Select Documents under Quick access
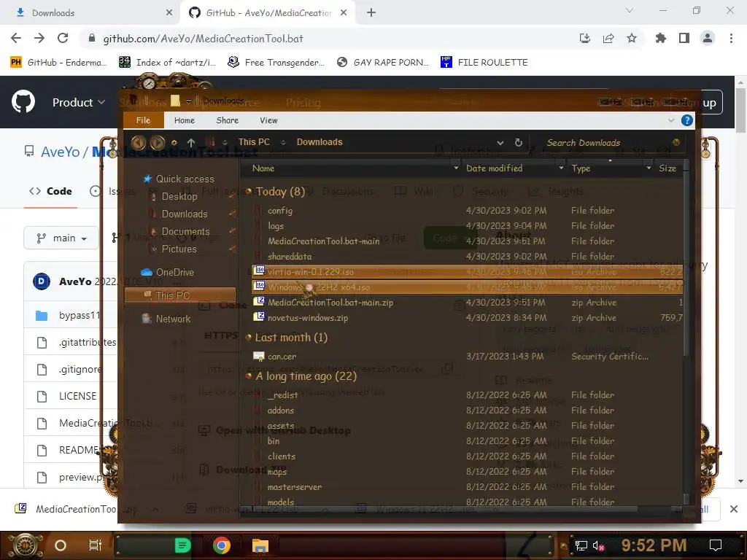The height and width of the screenshot is (560, 747). click(185, 231)
